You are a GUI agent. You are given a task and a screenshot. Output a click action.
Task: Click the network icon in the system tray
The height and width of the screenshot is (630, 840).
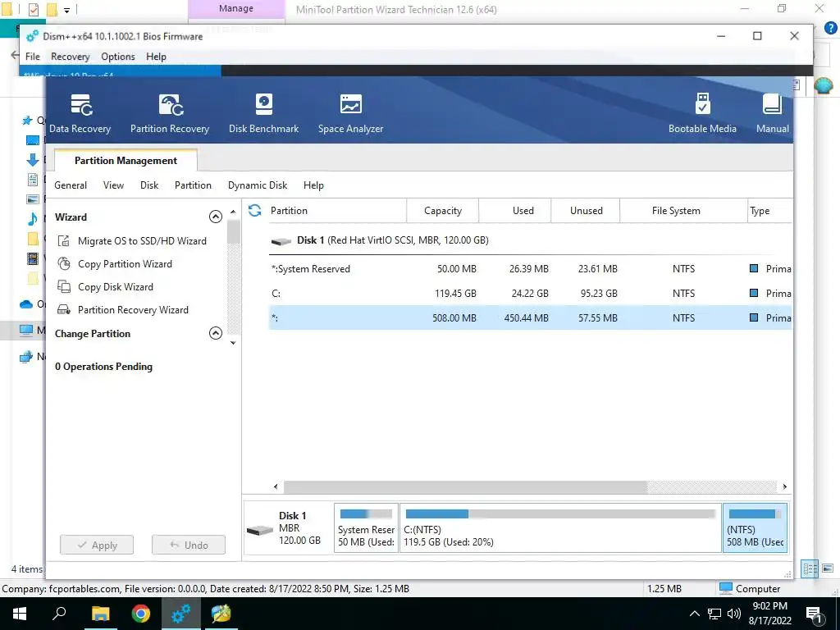click(x=714, y=614)
